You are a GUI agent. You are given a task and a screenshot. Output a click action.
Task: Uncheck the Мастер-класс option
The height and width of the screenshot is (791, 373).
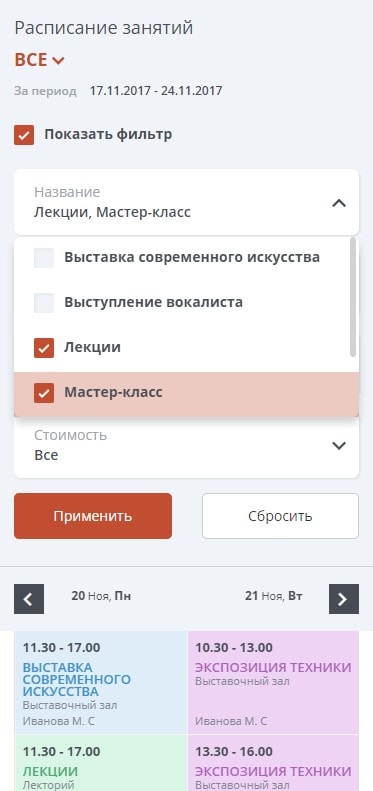click(44, 393)
